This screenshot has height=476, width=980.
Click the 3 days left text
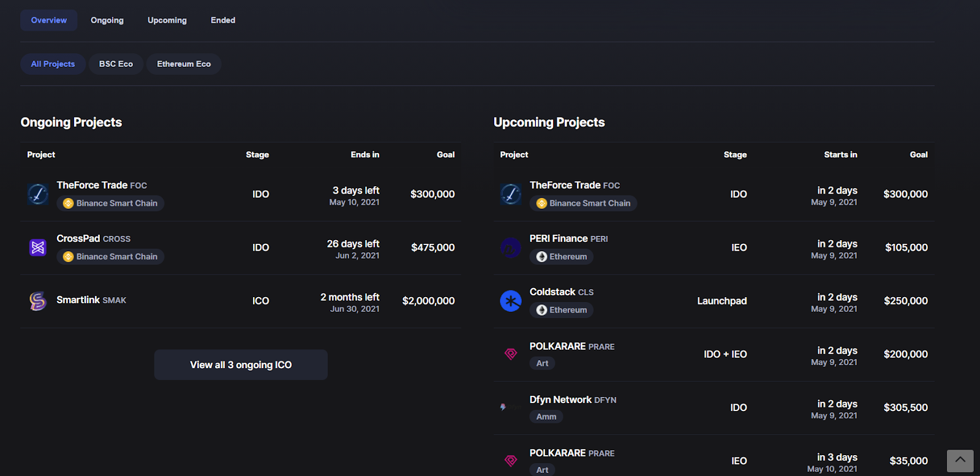coord(356,191)
